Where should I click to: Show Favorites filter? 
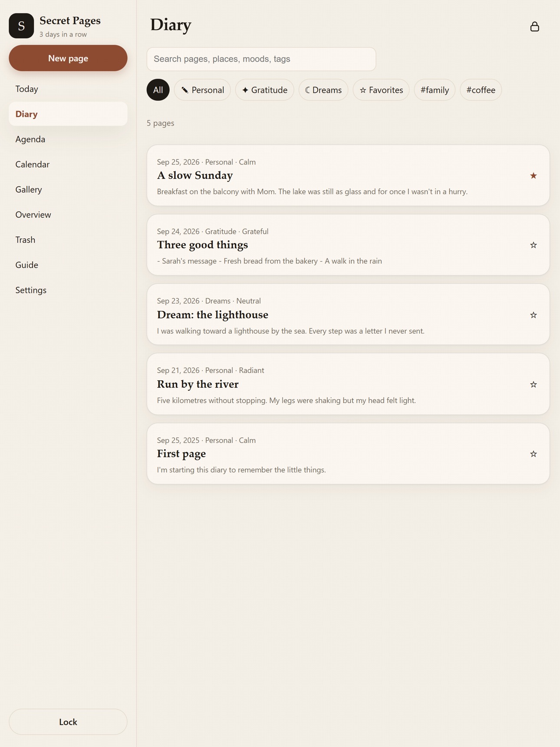point(381,90)
